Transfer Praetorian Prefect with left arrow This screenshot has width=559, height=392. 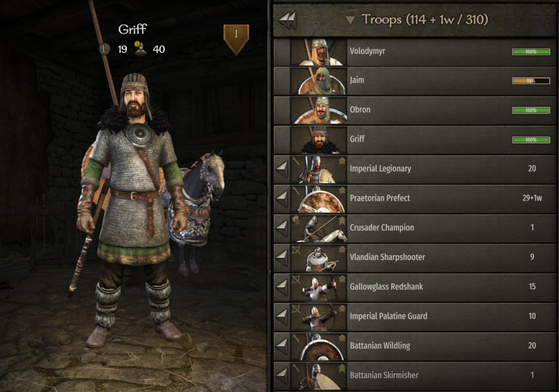click(282, 198)
